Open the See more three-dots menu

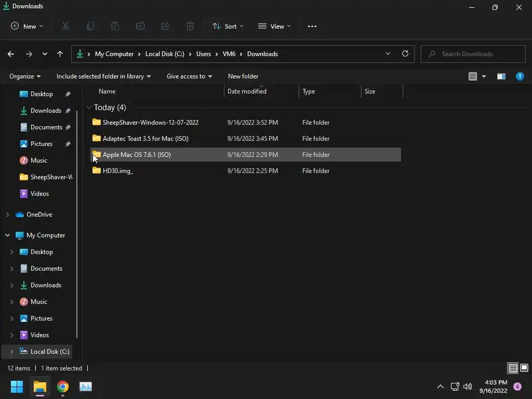point(312,26)
